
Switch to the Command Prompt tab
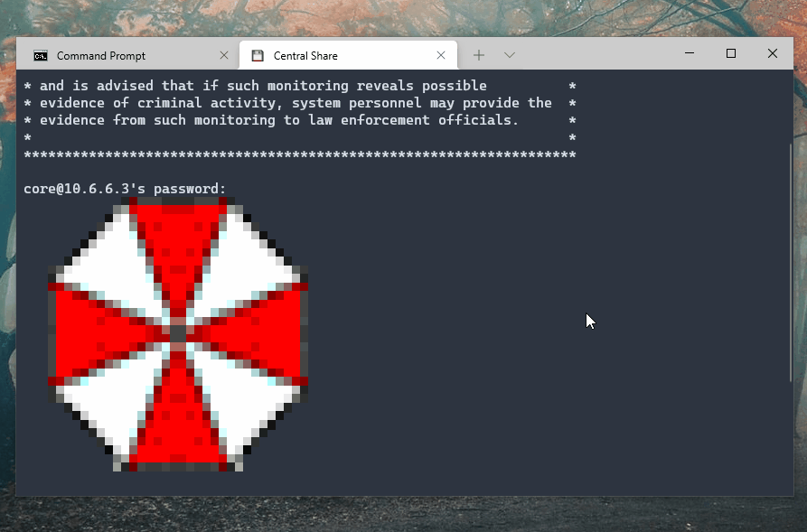[128, 55]
